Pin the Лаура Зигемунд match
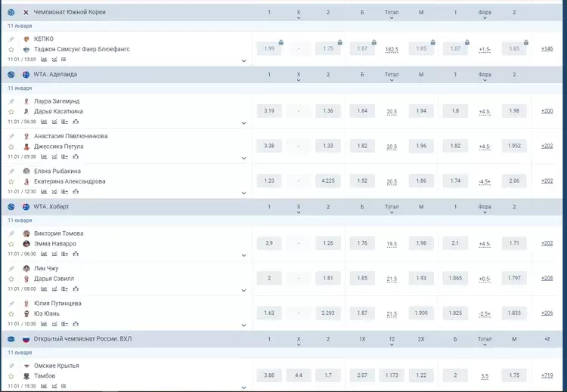567x392 pixels. point(11,101)
